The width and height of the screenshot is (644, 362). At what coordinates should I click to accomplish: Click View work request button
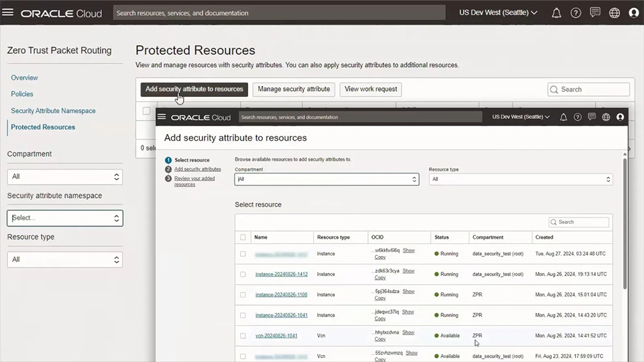point(370,90)
